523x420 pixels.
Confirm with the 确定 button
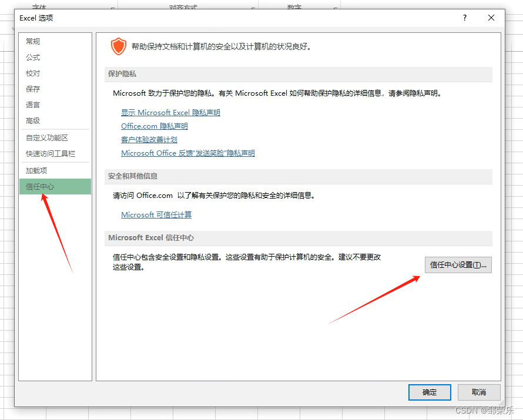[430, 392]
